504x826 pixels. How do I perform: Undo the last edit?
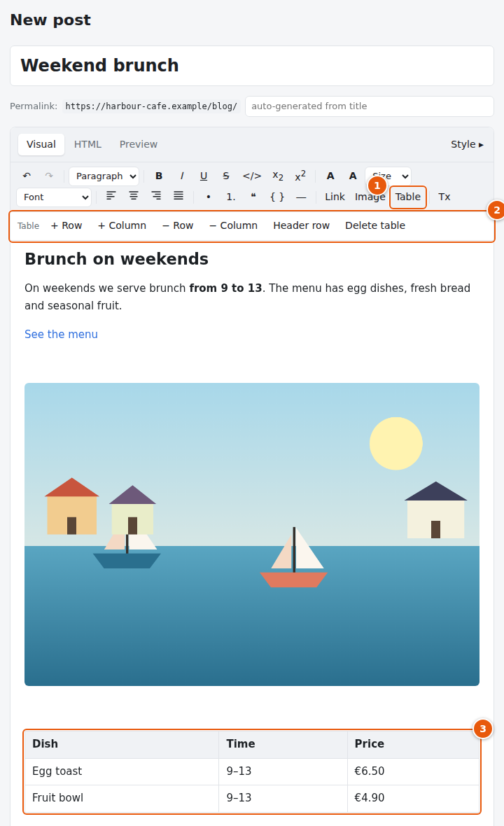tap(27, 176)
